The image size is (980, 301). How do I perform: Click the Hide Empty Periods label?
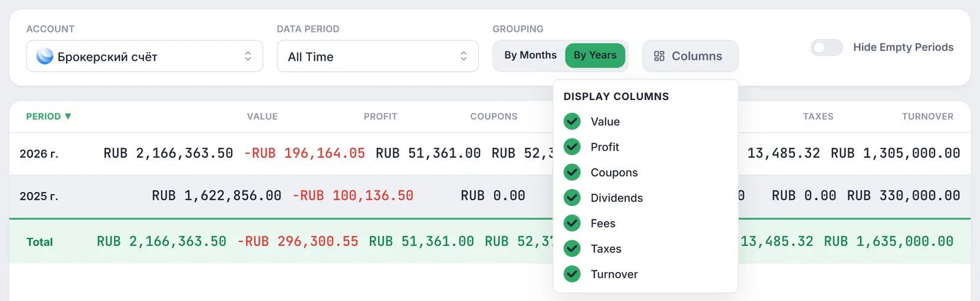(x=903, y=47)
